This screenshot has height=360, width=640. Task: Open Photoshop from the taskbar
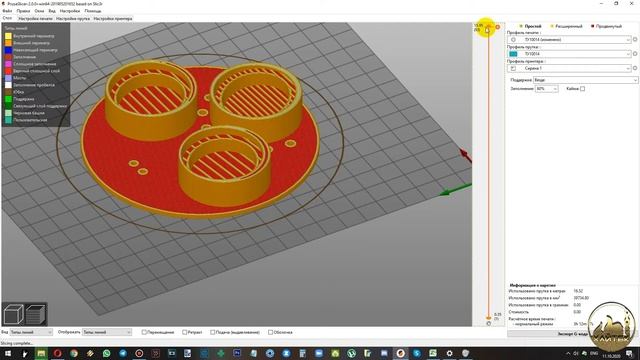click(x=237, y=353)
